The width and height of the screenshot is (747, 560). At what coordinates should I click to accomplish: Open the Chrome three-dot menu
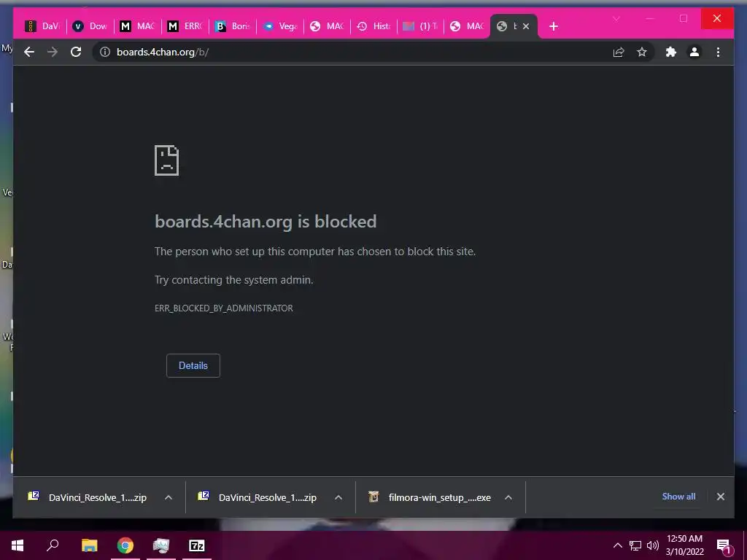coord(718,52)
